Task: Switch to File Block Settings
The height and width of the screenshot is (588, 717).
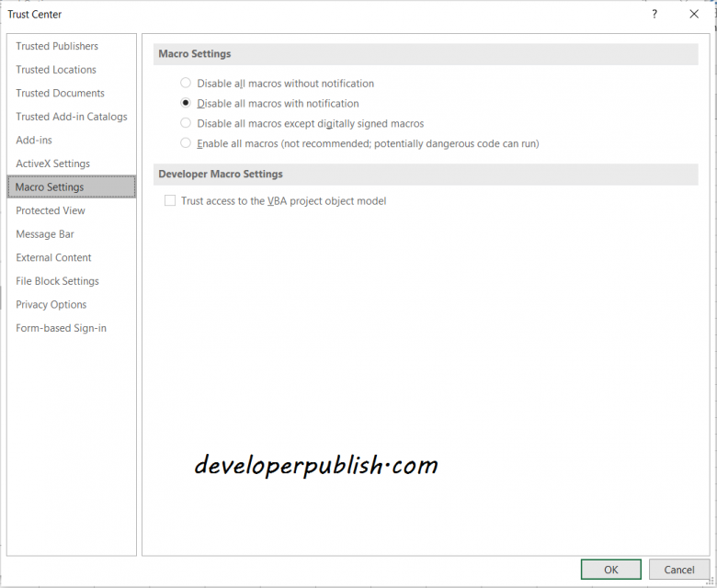Action: tap(57, 281)
